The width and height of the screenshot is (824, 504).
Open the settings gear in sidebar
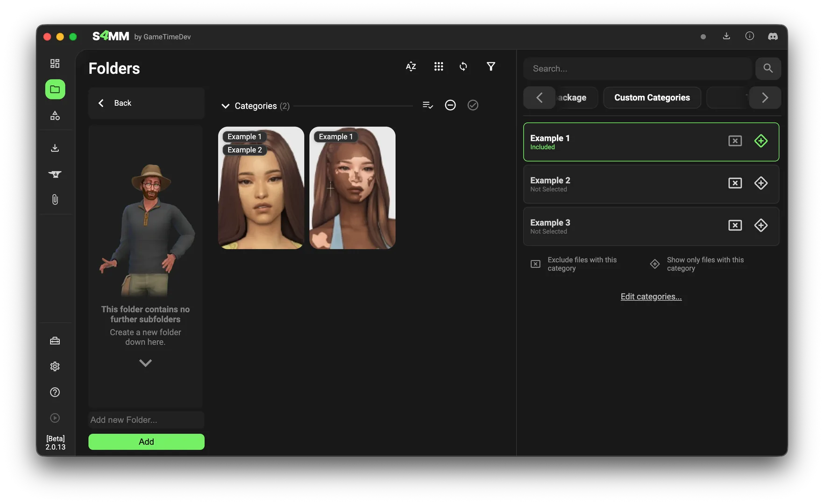click(x=55, y=366)
